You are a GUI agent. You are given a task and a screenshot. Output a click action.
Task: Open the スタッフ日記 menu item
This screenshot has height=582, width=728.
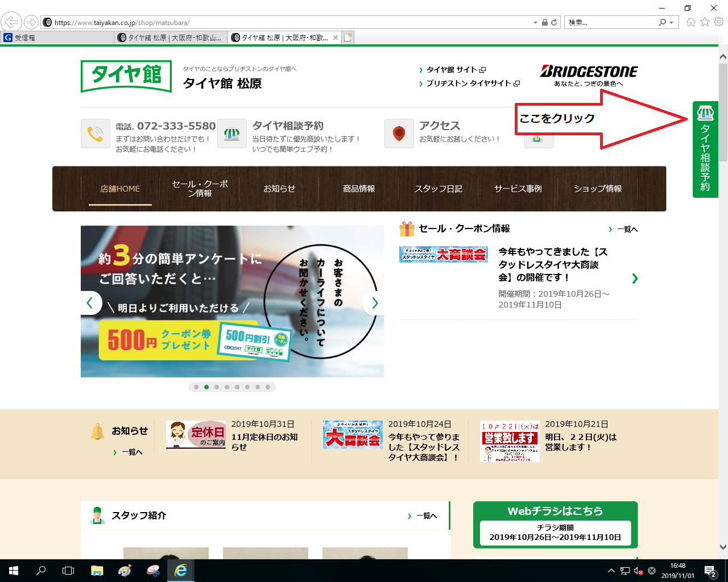(x=438, y=189)
